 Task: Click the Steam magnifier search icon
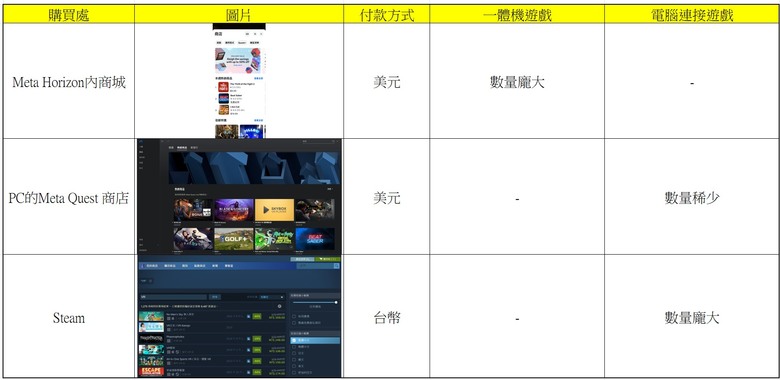(x=336, y=266)
